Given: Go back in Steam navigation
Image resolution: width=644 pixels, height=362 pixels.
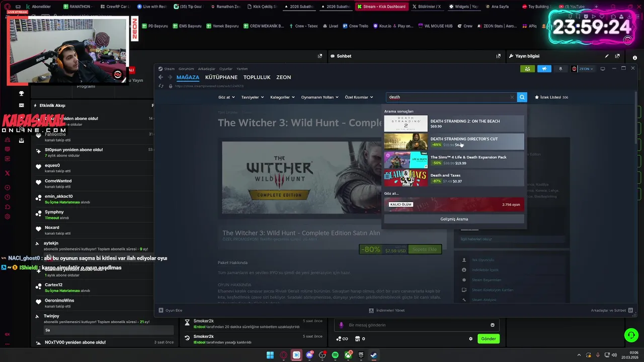Looking at the screenshot, I should [160, 77].
